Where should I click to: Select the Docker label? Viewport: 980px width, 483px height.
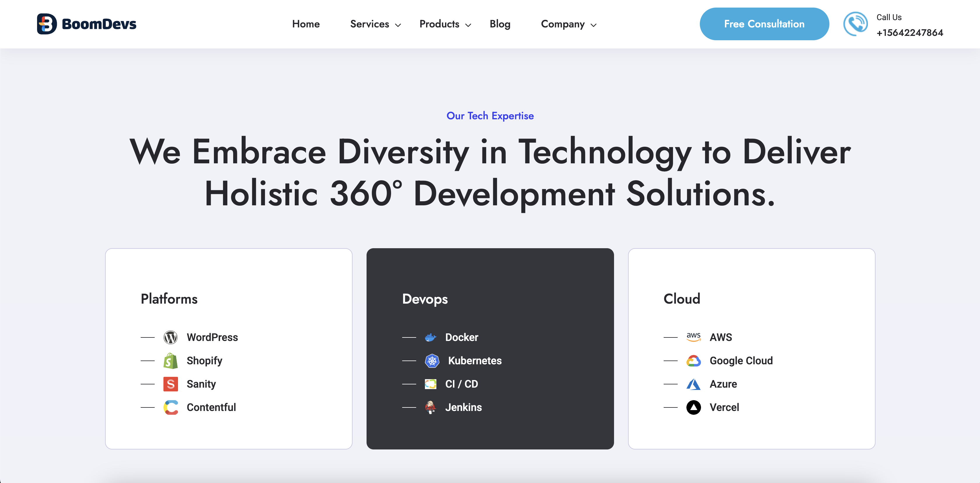(x=462, y=337)
